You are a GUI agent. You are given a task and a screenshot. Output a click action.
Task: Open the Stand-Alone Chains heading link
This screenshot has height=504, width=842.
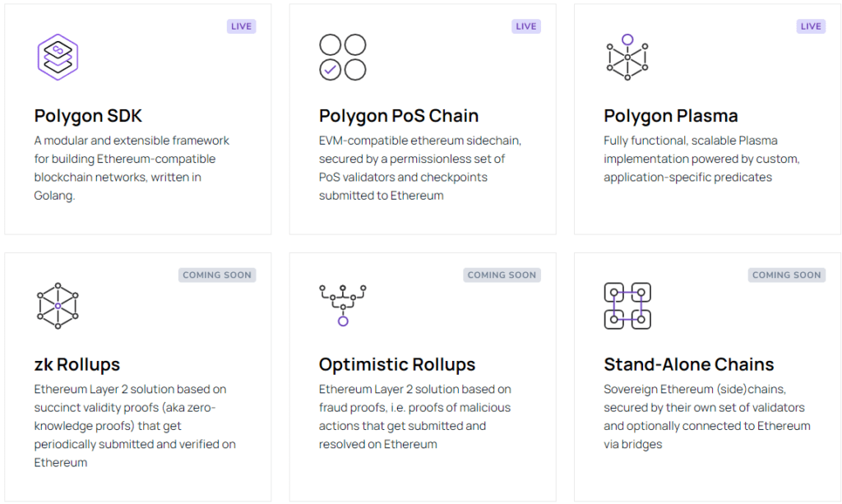pyautogui.click(x=688, y=364)
